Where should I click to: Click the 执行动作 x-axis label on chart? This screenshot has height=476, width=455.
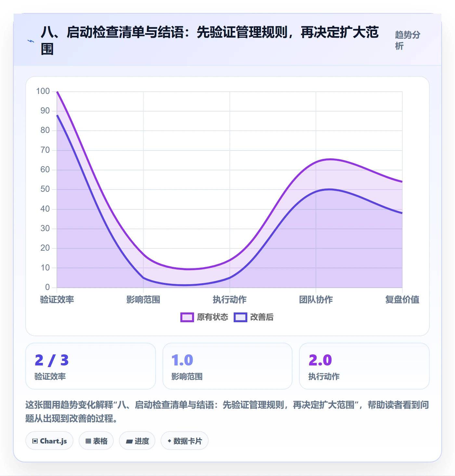coord(230,299)
